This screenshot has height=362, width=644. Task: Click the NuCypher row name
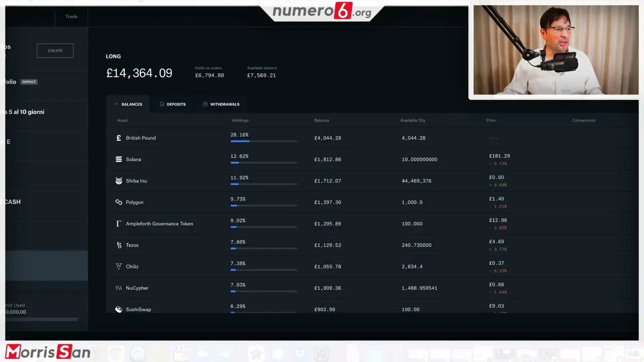point(136,288)
